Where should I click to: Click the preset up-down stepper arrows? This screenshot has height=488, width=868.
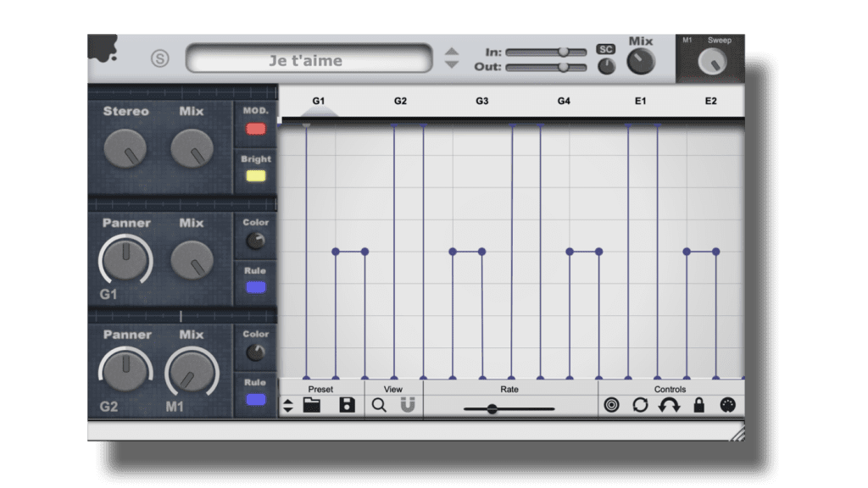click(x=452, y=59)
